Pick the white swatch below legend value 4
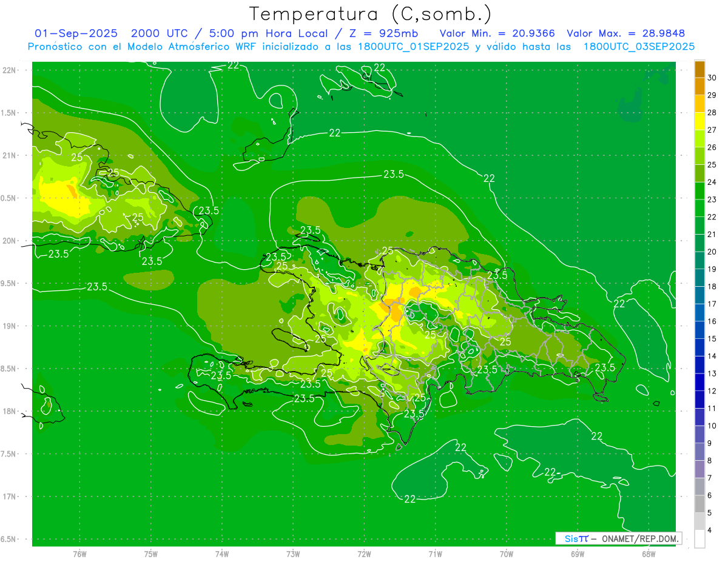728x562 pixels. (699, 539)
